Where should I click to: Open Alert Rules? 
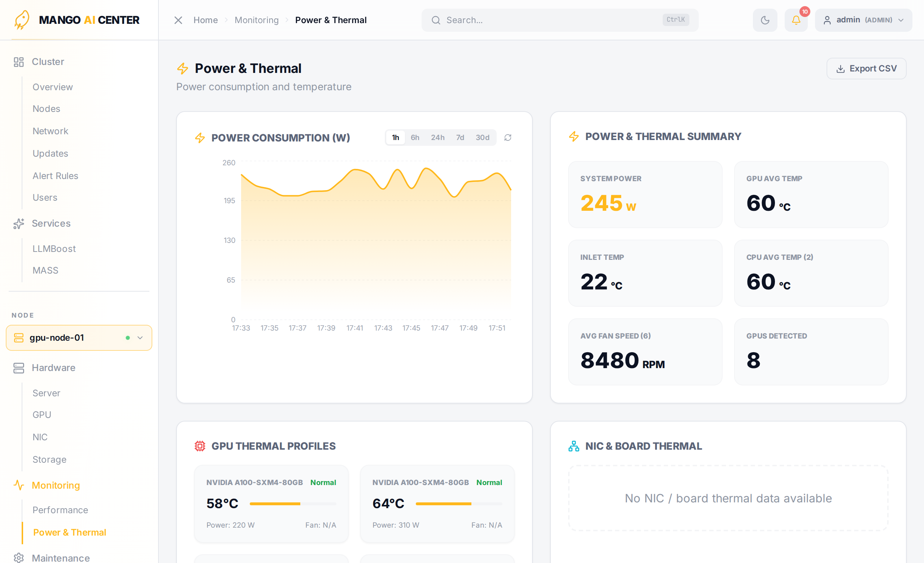(56, 176)
